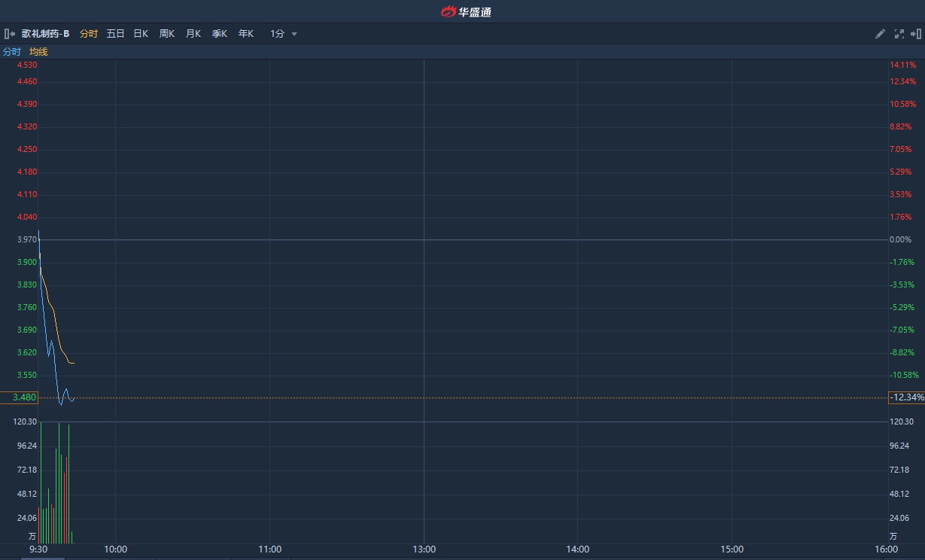
Task: Open the 季K quarterly candlestick view
Action: pyautogui.click(x=219, y=34)
